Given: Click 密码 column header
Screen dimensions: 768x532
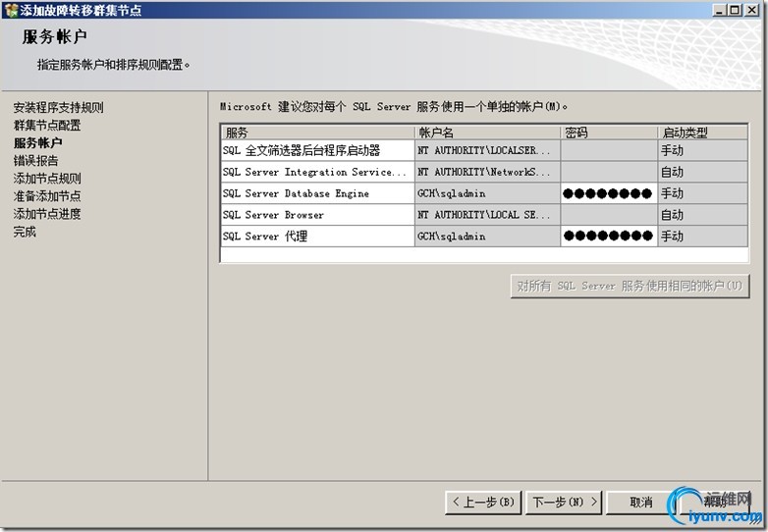Looking at the screenshot, I should pos(609,133).
